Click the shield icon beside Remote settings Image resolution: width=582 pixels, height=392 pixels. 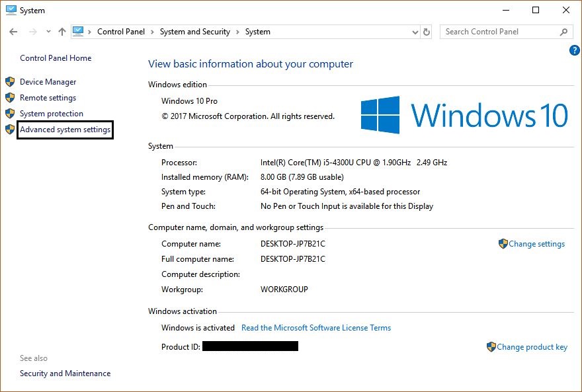click(10, 98)
